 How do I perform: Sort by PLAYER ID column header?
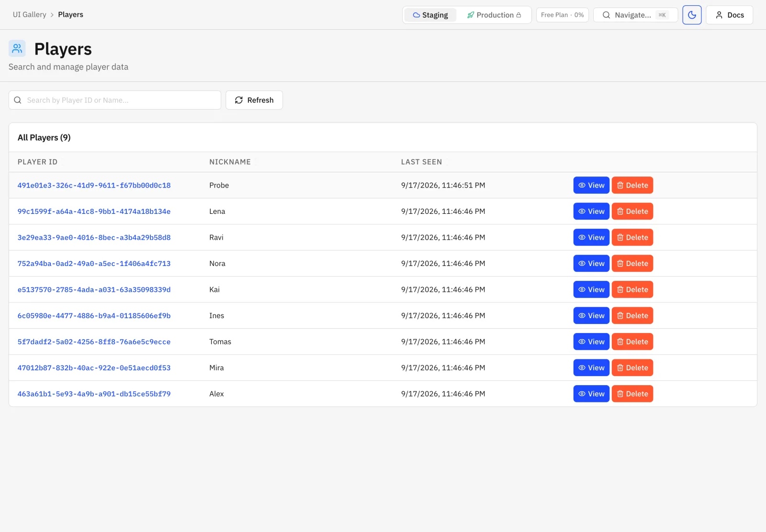click(x=37, y=162)
